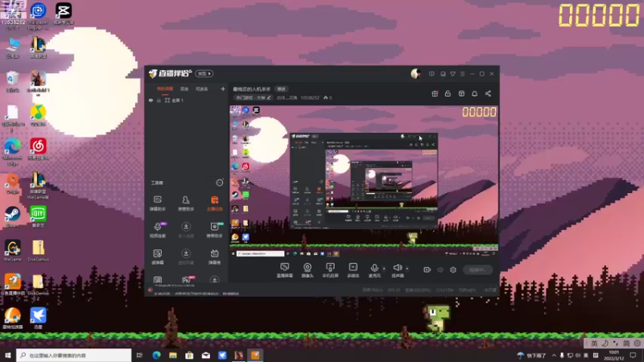The width and height of the screenshot is (644, 362).
Task: Open the 弹幕秀 danmaku show tool
Action: click(x=214, y=257)
